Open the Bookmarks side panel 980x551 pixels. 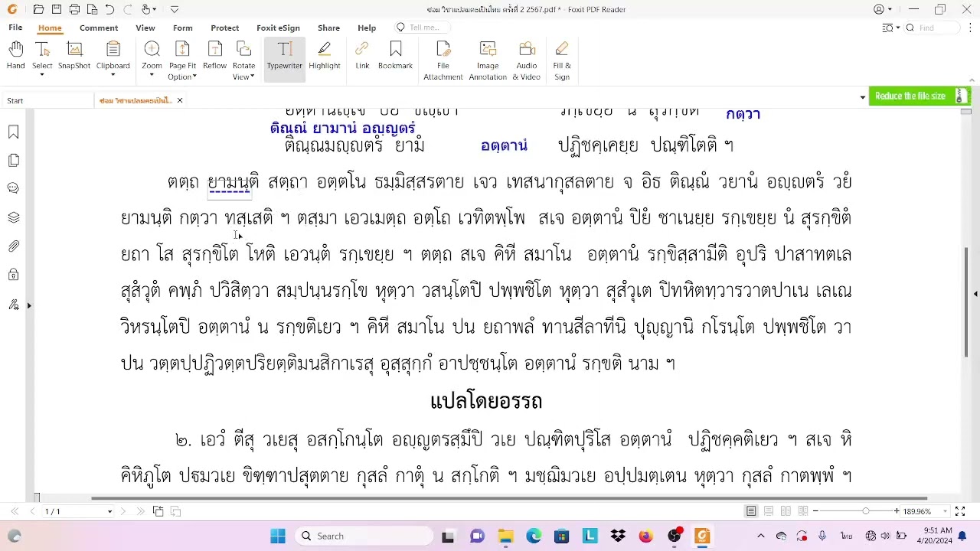13,132
